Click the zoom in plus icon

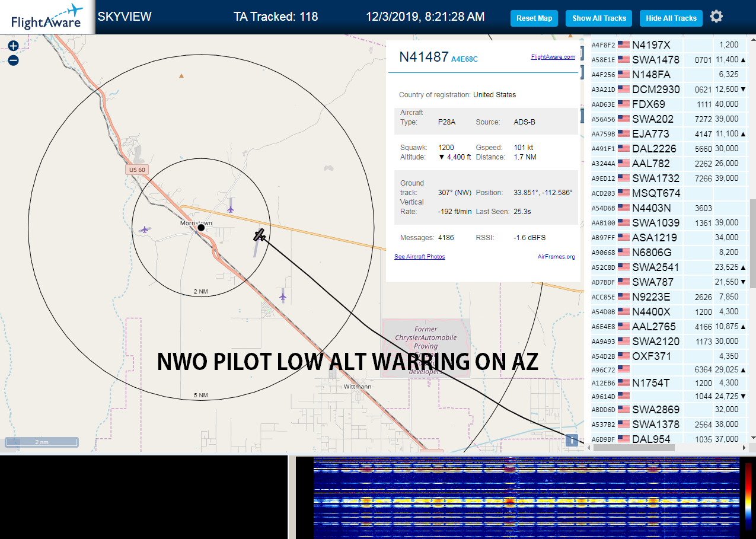pos(13,46)
